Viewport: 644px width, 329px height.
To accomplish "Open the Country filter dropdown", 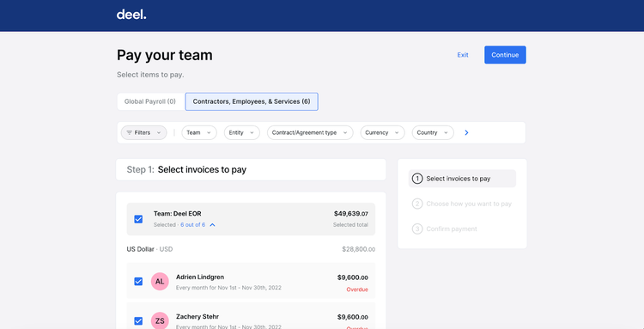I will tap(433, 132).
